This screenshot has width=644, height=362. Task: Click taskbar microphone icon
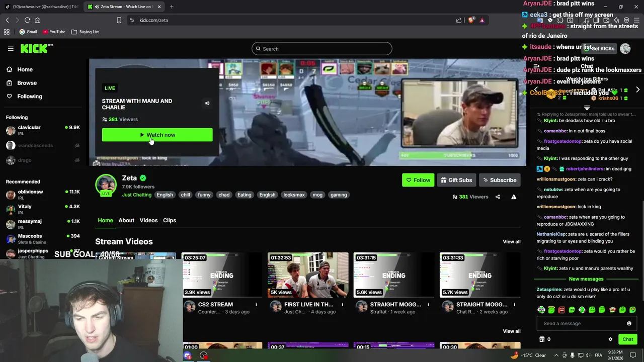[573, 355]
